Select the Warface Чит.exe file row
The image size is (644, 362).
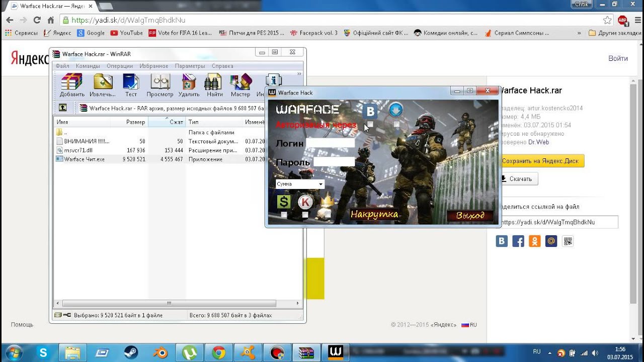click(159, 159)
